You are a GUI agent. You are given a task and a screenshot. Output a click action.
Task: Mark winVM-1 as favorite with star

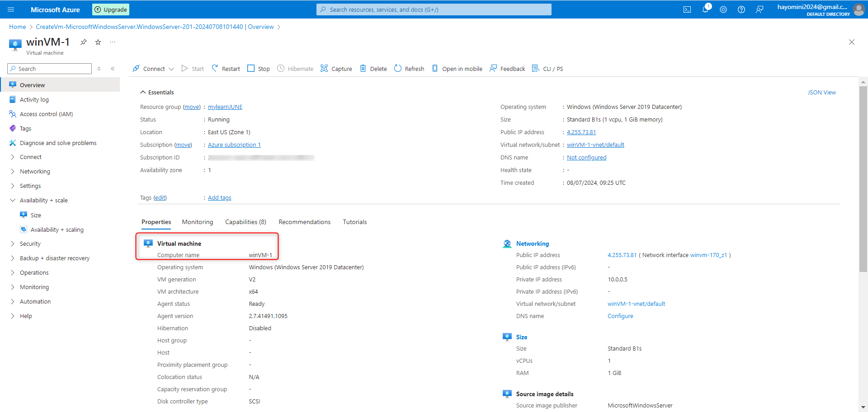click(x=98, y=42)
